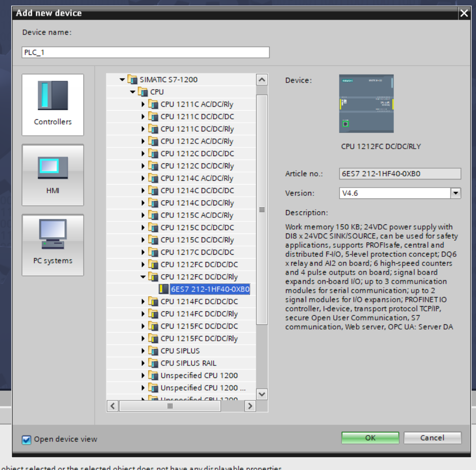
Task: Collapse the SIMATIC S7-1200 tree node
Action: (x=122, y=80)
